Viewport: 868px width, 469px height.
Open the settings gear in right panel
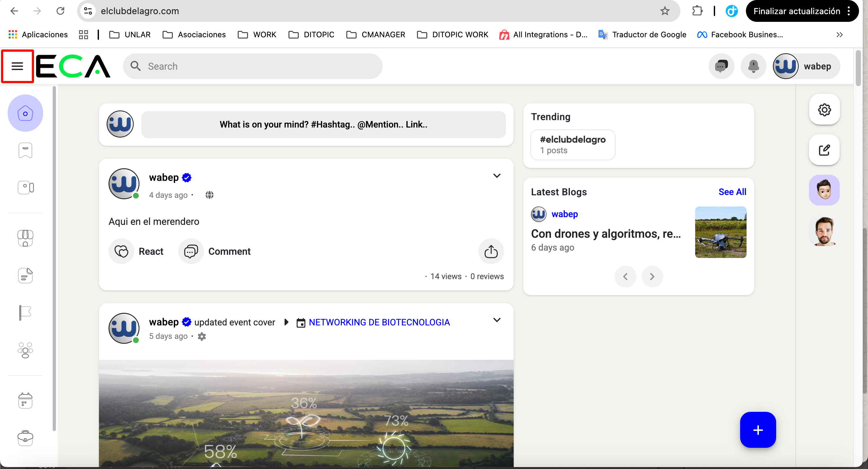tap(824, 110)
